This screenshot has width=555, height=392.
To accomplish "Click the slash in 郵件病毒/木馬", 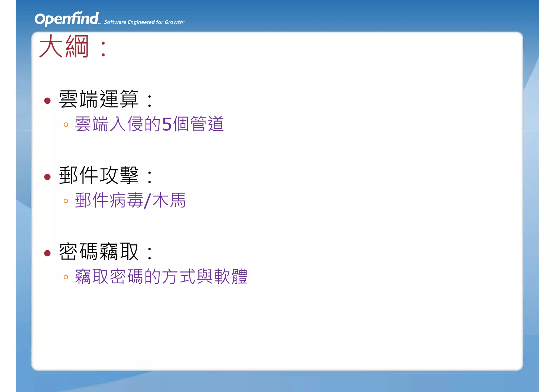I will point(147,201).
